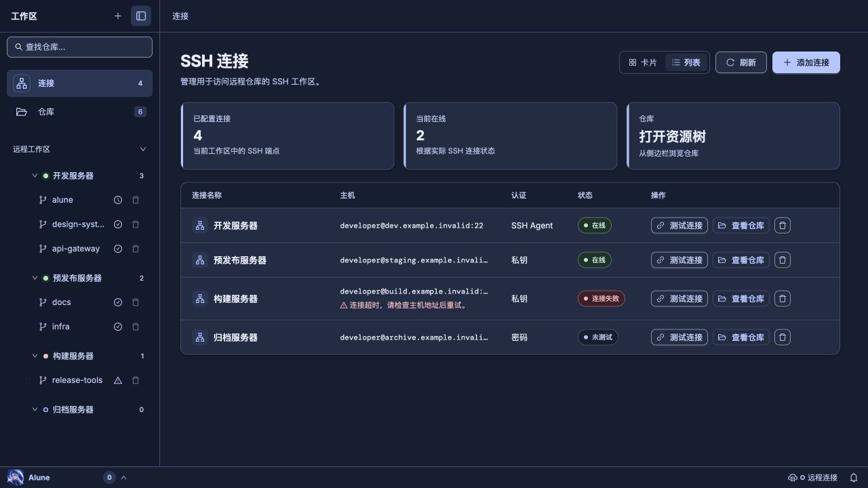Click warning icon beside release-tools
The width and height of the screenshot is (868, 488).
[x=118, y=380]
